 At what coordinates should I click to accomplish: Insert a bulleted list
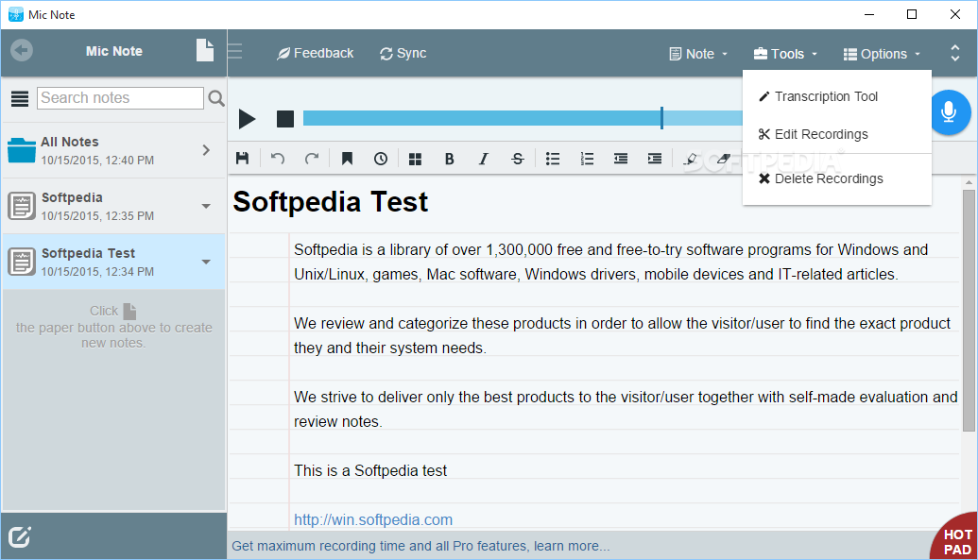tap(553, 159)
